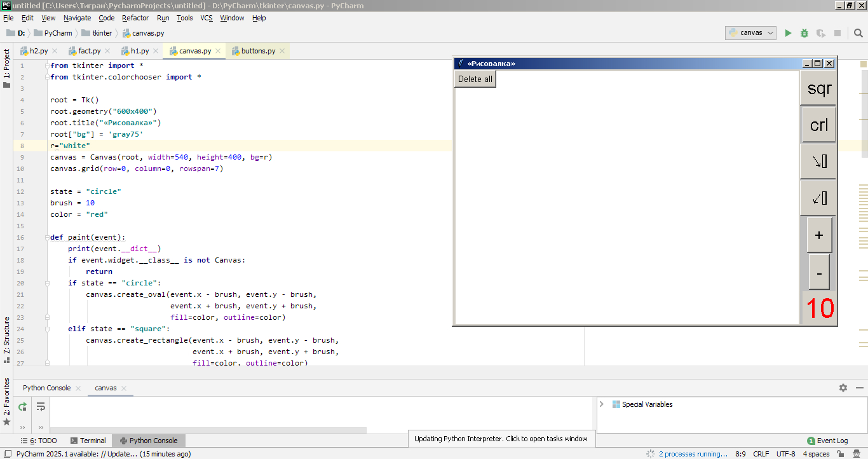Open the VCS menu
The height and width of the screenshot is (459, 868).
[x=207, y=18]
